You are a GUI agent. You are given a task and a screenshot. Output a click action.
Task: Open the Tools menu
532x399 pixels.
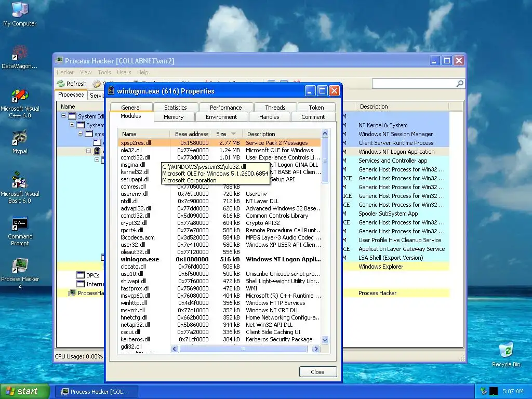[x=104, y=72]
